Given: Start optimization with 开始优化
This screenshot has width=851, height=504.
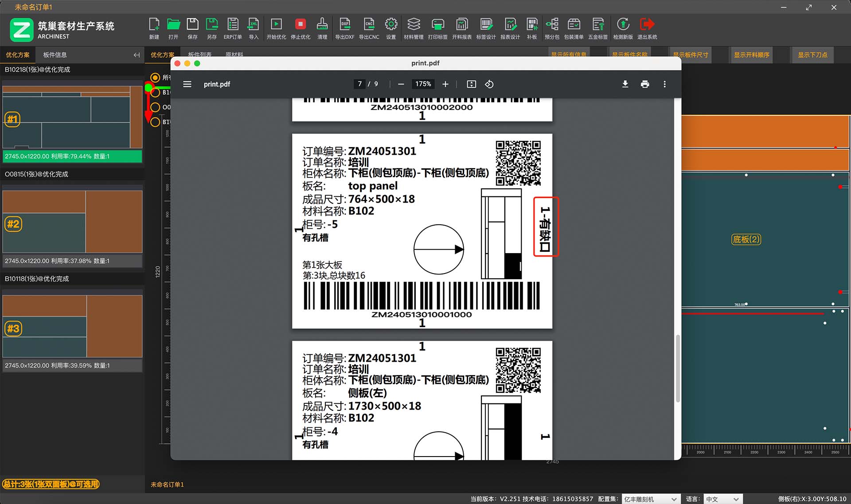Looking at the screenshot, I should pos(276,28).
